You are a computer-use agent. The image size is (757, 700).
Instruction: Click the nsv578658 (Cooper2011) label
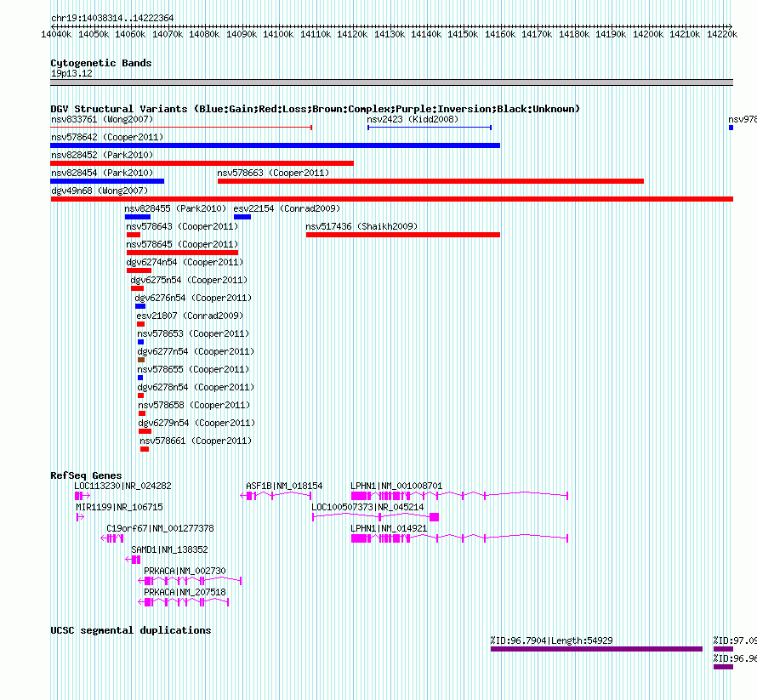point(194,405)
